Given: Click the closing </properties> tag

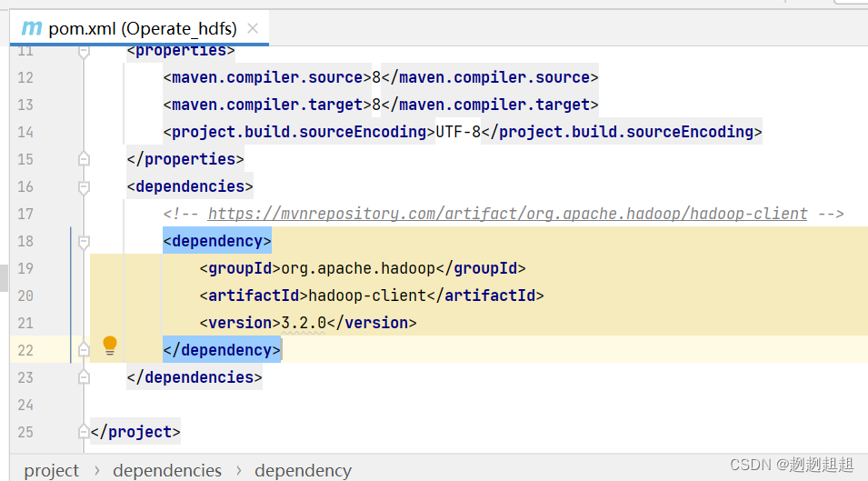Looking at the screenshot, I should 185,159.
